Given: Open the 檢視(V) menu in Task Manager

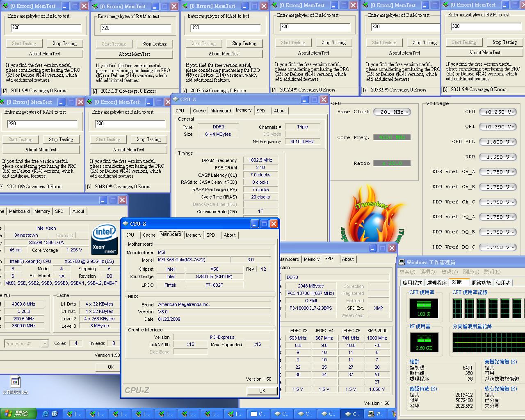Looking at the screenshot, I should [450, 272].
